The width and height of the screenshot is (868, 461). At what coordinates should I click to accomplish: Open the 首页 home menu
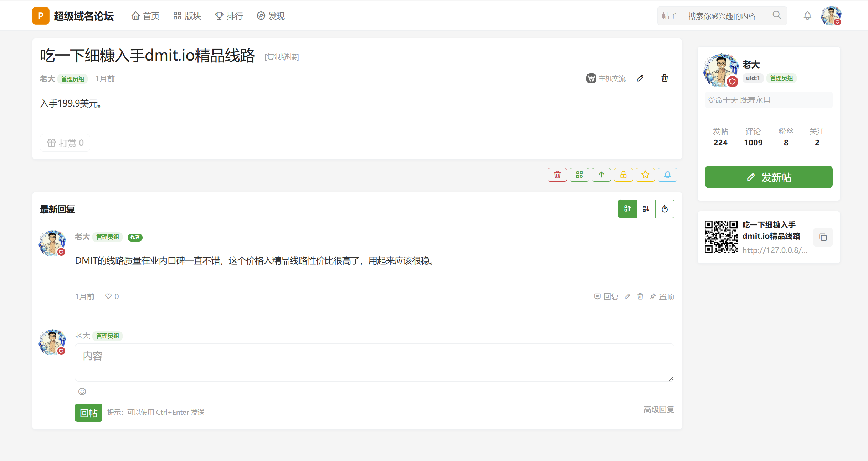click(145, 16)
